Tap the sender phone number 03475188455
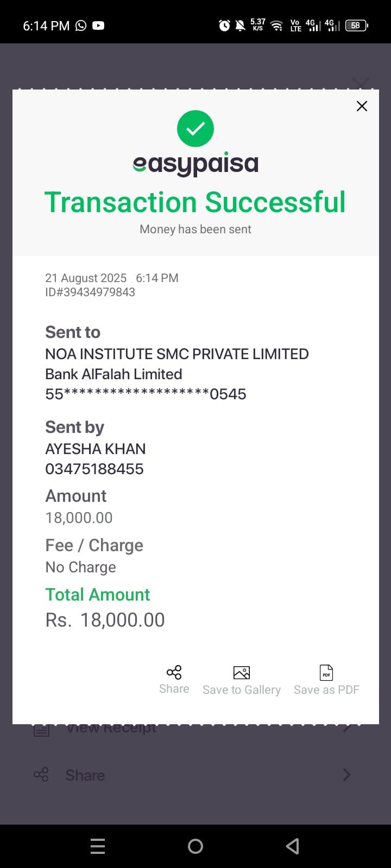The image size is (391, 868). (x=94, y=469)
